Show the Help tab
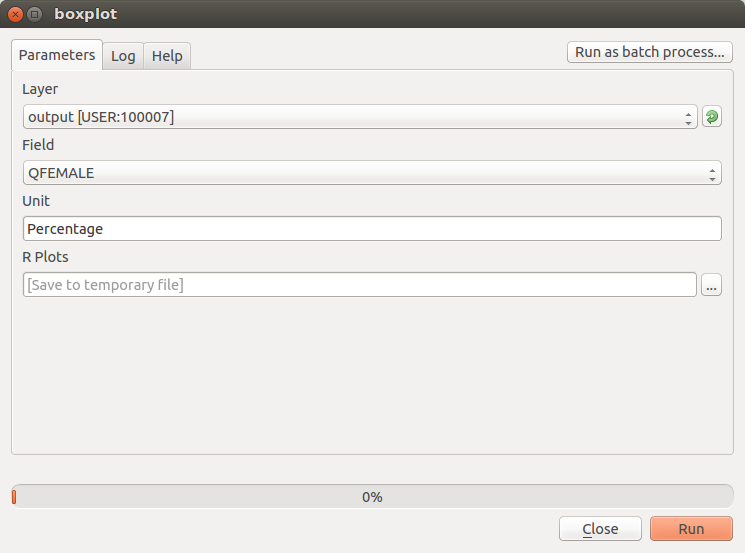This screenshot has height=553, width=745. click(x=167, y=56)
